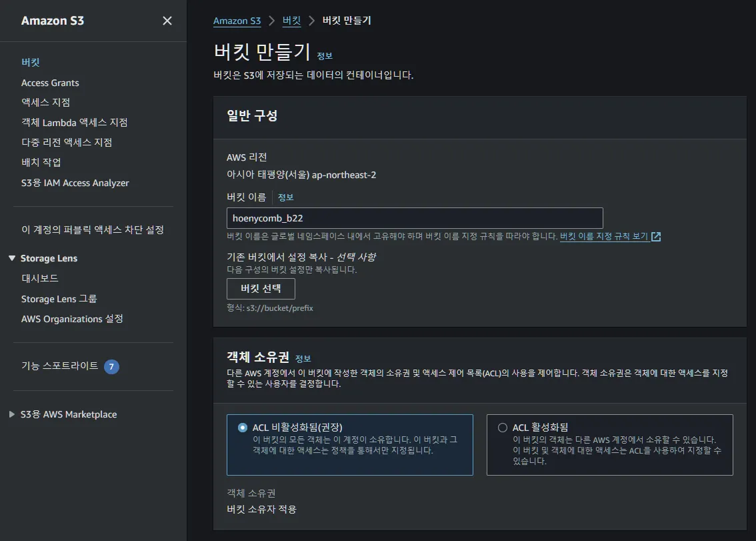Expand S3용 AWS Marketplace section
This screenshot has width=756, height=541.
coord(12,414)
